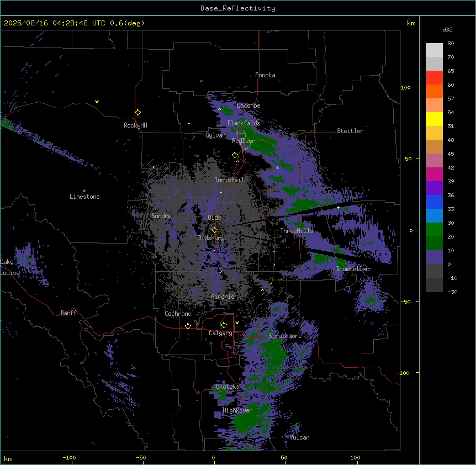This screenshot has height=465, width=476.
Task: Click the Olds city label
Action: point(214,218)
